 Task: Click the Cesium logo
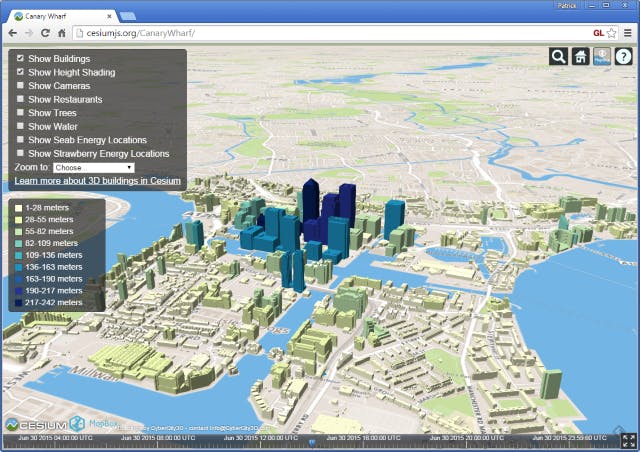[36, 425]
